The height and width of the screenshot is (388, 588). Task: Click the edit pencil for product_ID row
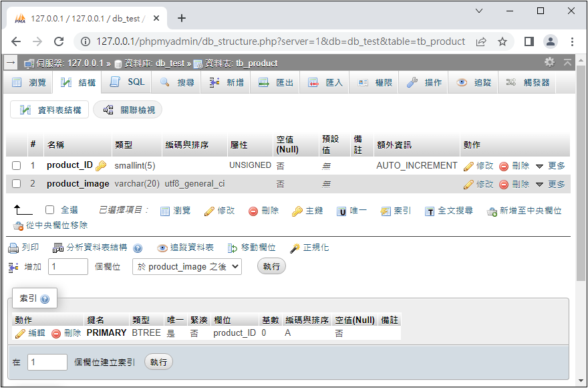[469, 166]
